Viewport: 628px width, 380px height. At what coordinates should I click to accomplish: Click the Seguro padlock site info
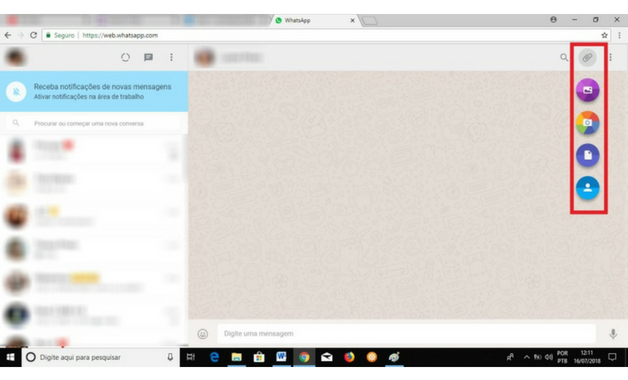(x=60, y=35)
